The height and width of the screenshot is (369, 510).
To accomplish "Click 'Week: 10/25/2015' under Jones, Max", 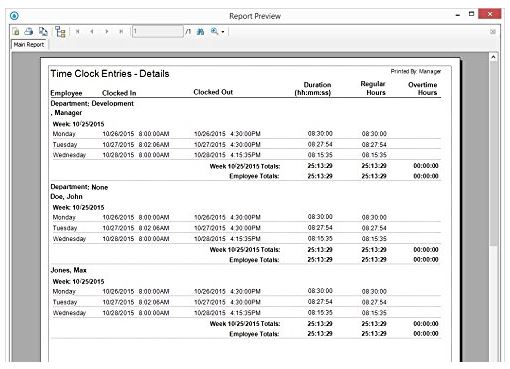I will (x=78, y=281).
